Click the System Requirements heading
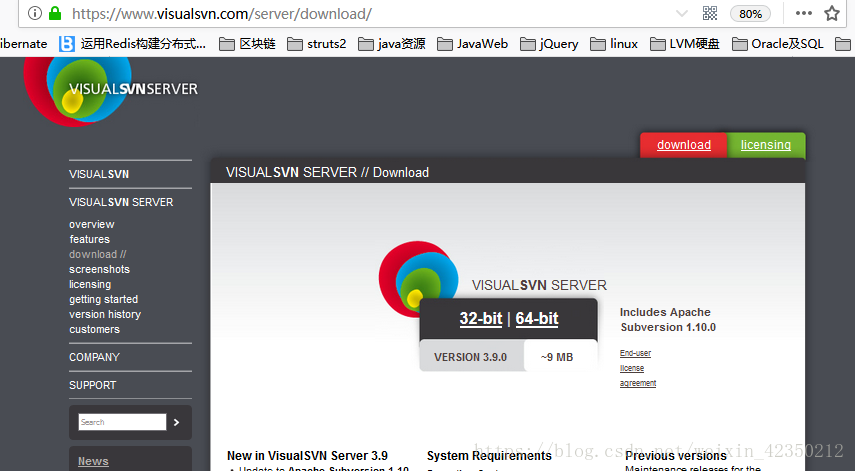Screen dimensions: 855x471 (x=489, y=456)
